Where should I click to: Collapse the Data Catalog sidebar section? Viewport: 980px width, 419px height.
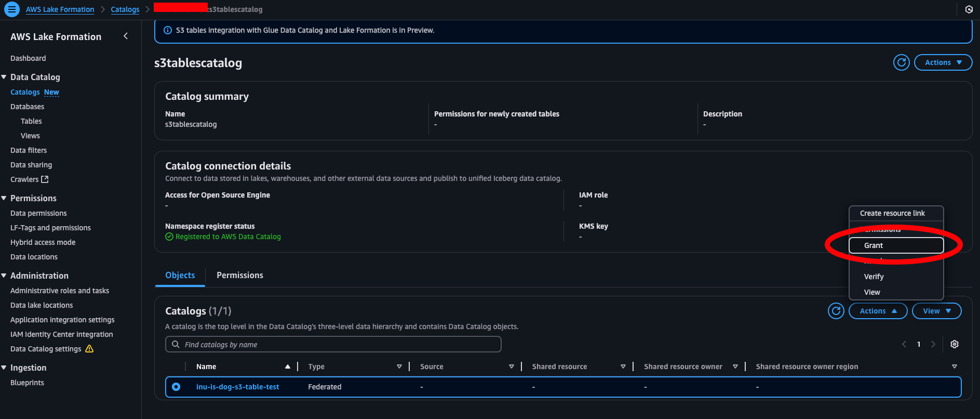click(4, 77)
